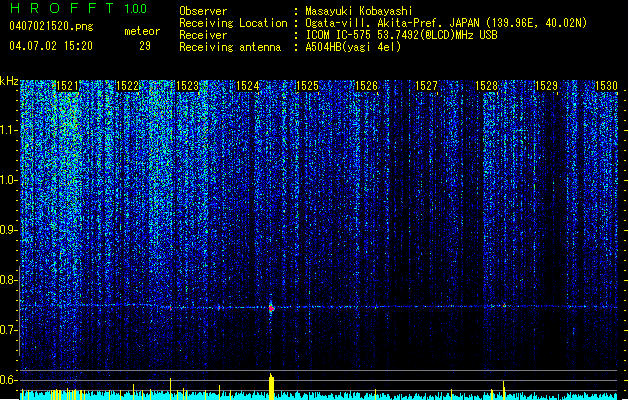629x400 pixels.
Task: Click the meteor count value 29
Action: tap(145, 46)
